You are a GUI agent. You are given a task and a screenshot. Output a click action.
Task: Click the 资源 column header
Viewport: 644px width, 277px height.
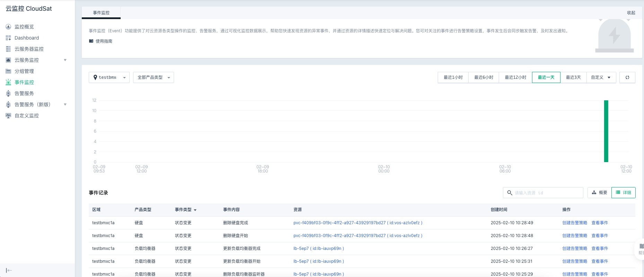tap(297, 210)
